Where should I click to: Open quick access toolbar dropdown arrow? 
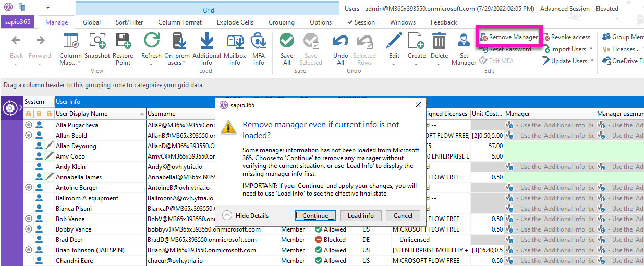tap(48, 7)
